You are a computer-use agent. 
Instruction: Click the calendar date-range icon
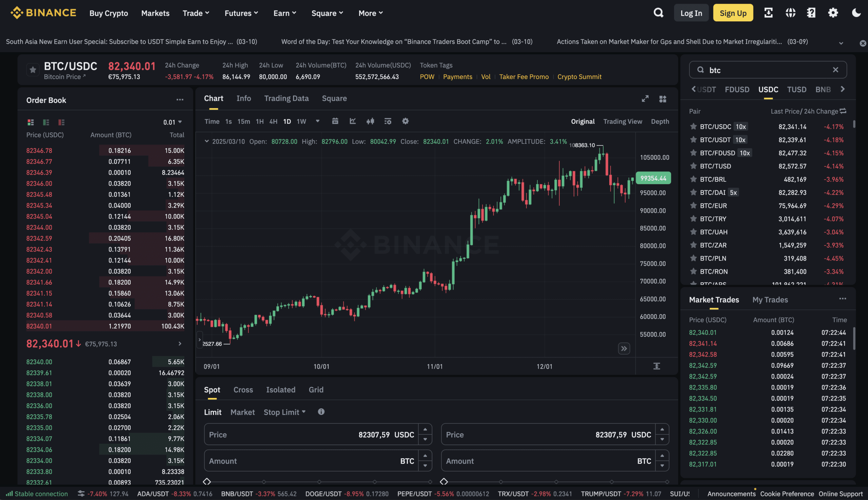[335, 121]
